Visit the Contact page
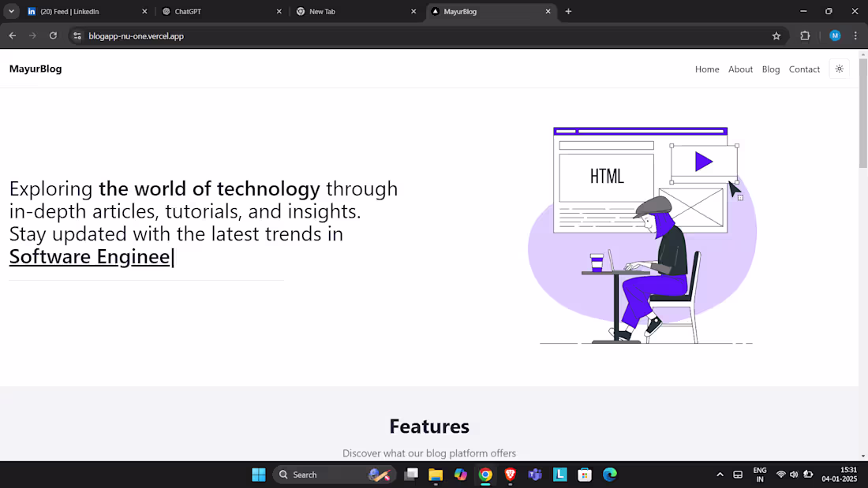Image resolution: width=868 pixels, height=488 pixels. point(804,69)
